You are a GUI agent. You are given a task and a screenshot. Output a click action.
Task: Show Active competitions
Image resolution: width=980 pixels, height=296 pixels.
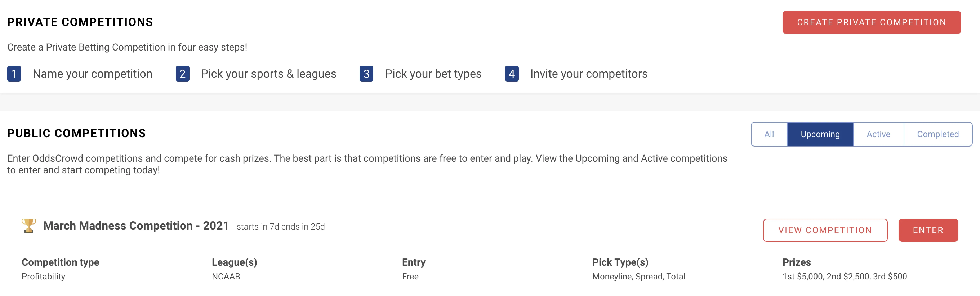878,134
